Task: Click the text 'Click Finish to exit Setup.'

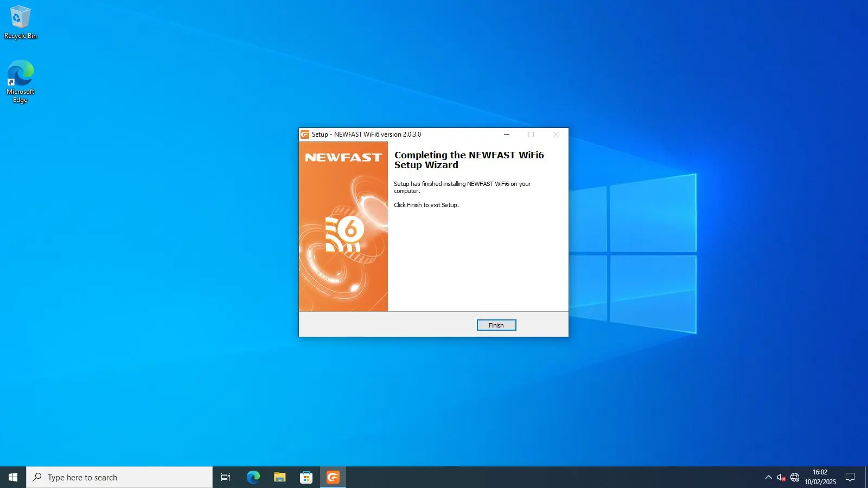Action: (426, 205)
